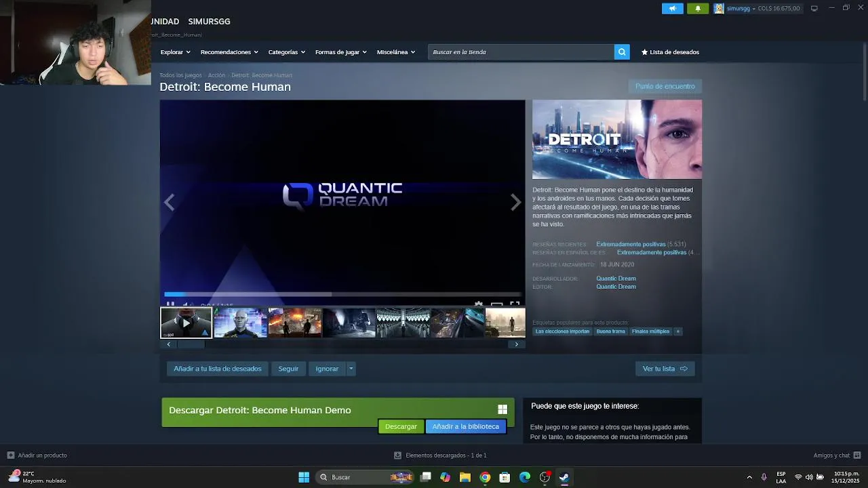Click the Buena trama tag
This screenshot has height=488, width=868.
[610, 331]
